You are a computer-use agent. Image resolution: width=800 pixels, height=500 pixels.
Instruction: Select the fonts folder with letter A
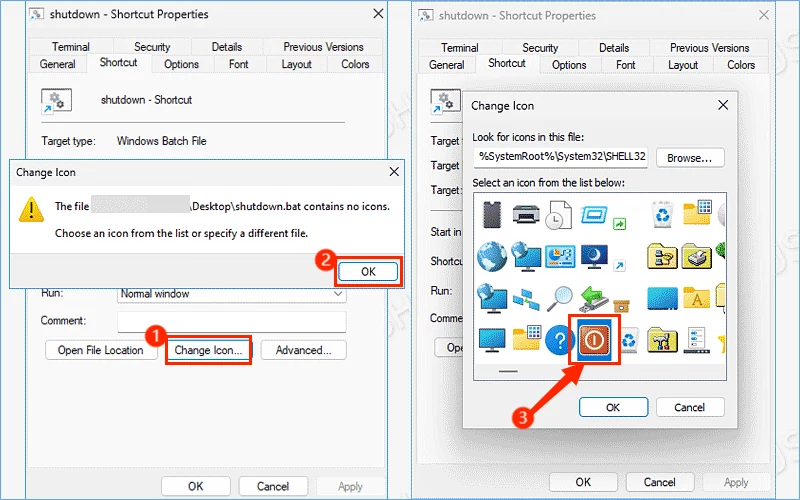pyautogui.click(x=696, y=298)
